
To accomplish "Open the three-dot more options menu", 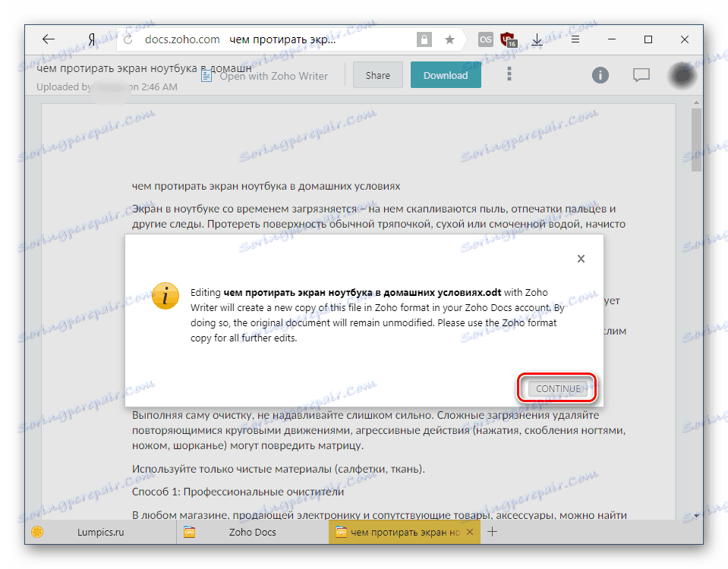I will point(509,74).
